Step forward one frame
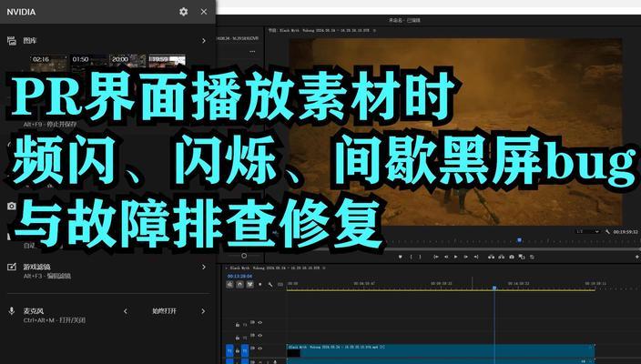The width and height of the screenshot is (641, 364). click(465, 257)
